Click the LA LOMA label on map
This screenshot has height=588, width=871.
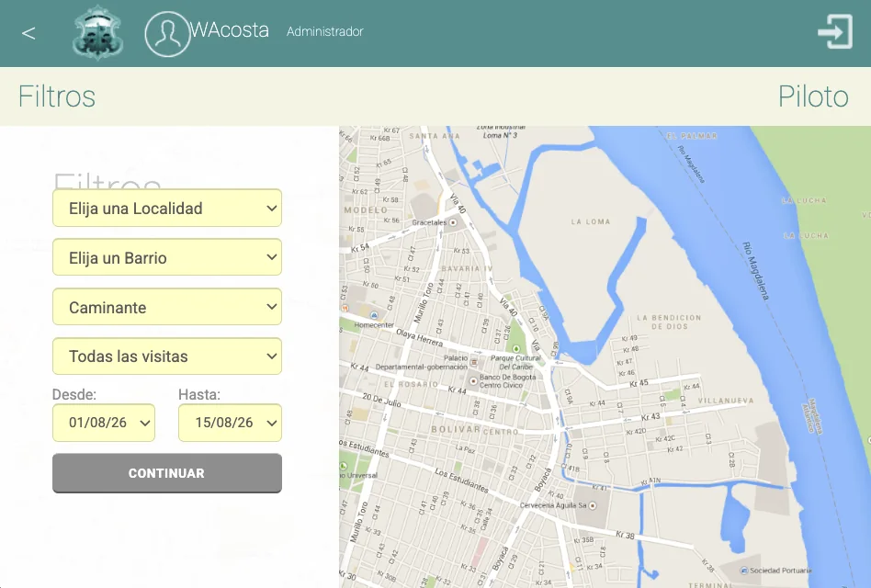pyautogui.click(x=591, y=221)
